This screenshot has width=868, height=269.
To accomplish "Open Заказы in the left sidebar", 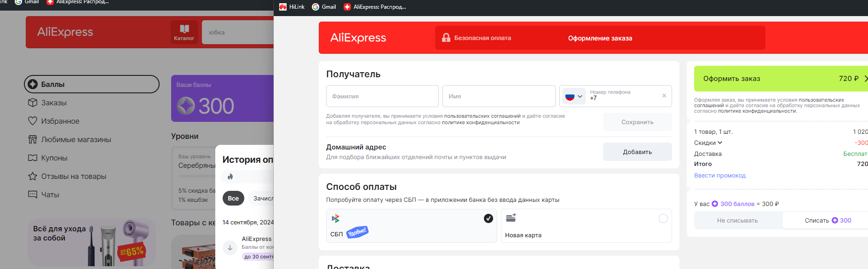I will pyautogui.click(x=54, y=103).
